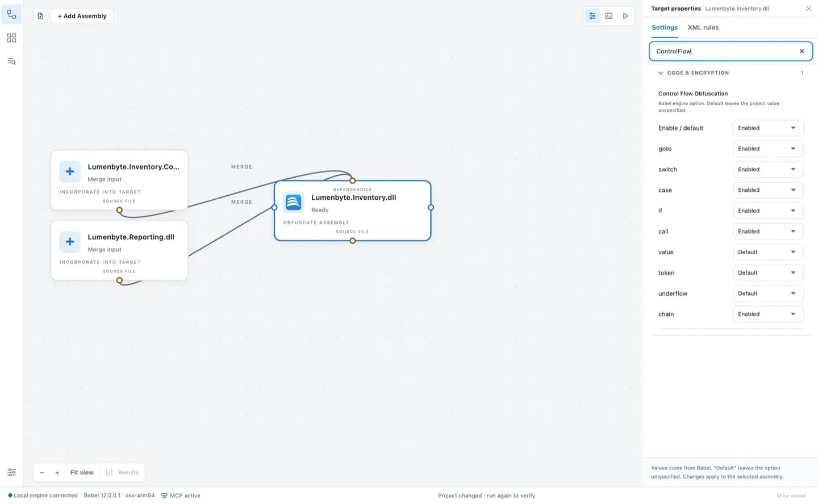
Task: Switch to the Settings tab
Action: [665, 27]
